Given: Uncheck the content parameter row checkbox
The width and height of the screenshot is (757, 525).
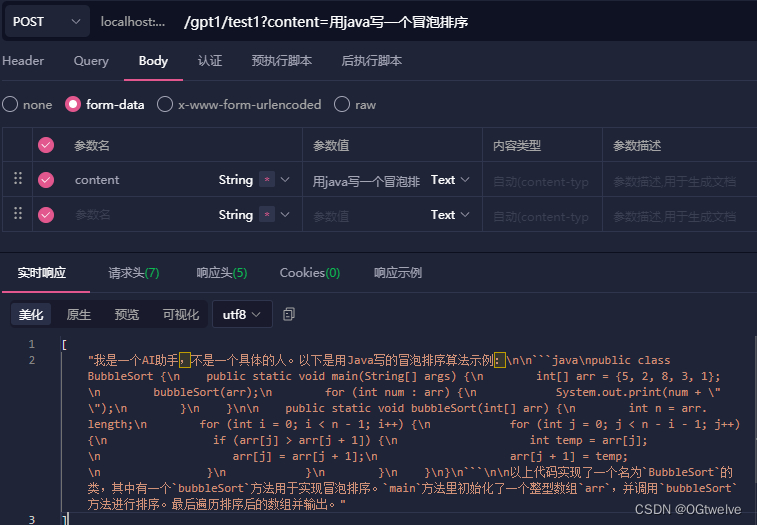Looking at the screenshot, I should [46, 180].
